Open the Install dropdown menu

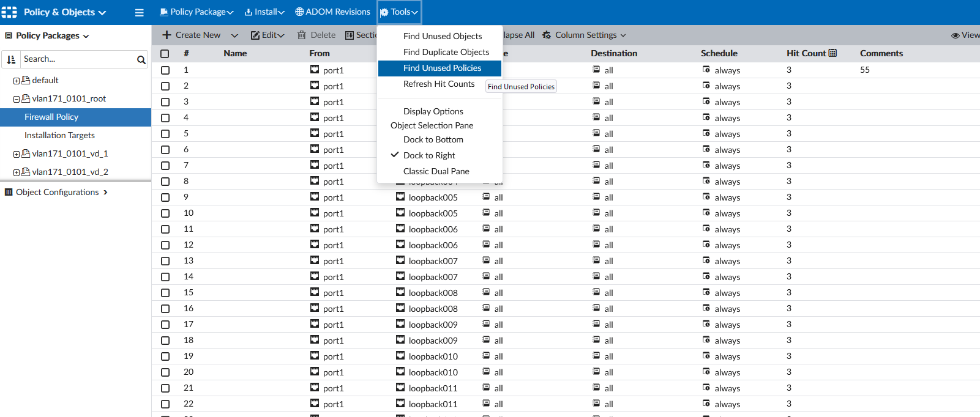pyautogui.click(x=264, y=12)
